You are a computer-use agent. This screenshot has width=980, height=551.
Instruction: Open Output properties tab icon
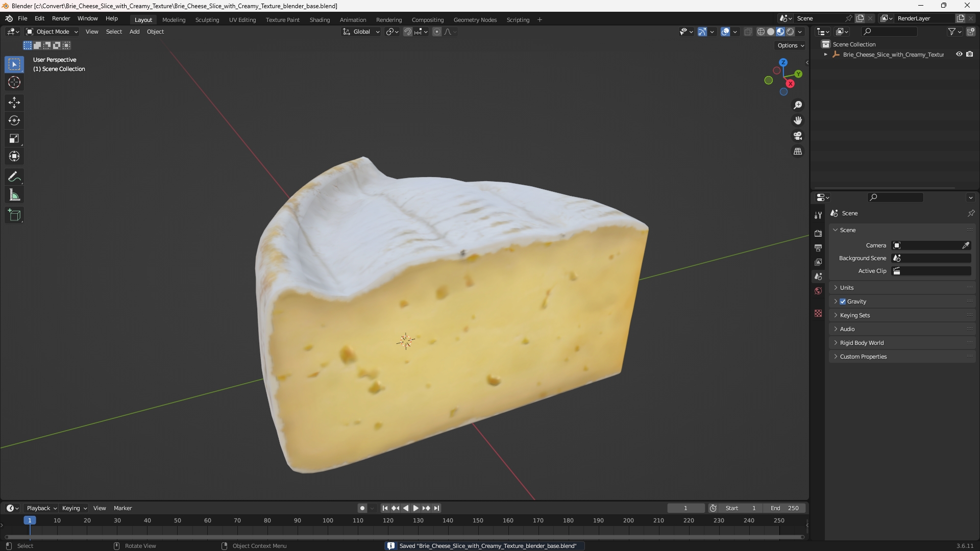click(818, 248)
